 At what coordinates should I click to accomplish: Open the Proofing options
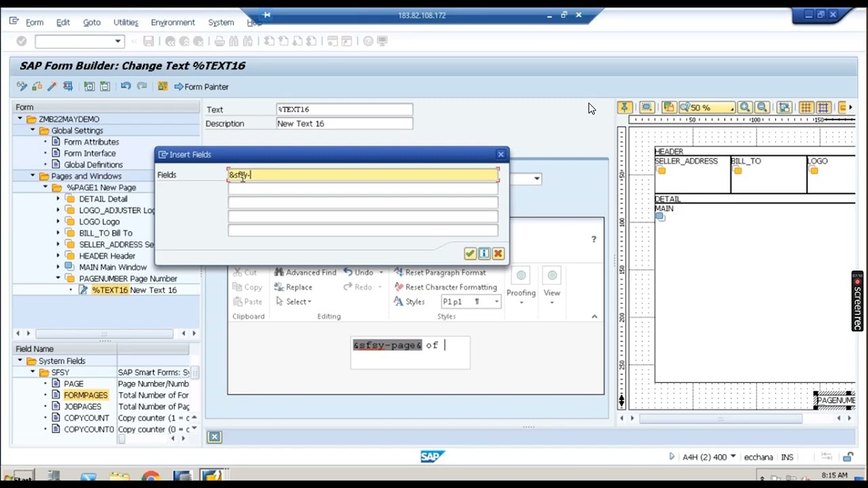click(x=521, y=287)
